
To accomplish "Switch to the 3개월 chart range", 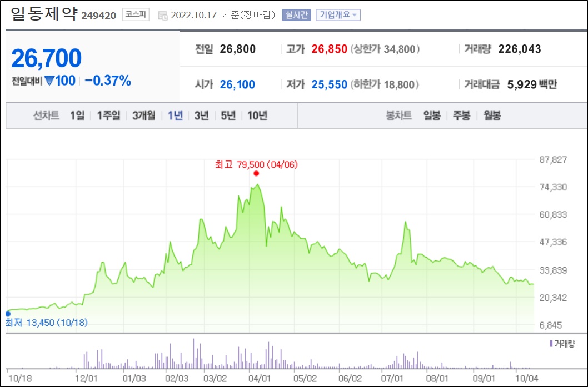I will coord(144,115).
